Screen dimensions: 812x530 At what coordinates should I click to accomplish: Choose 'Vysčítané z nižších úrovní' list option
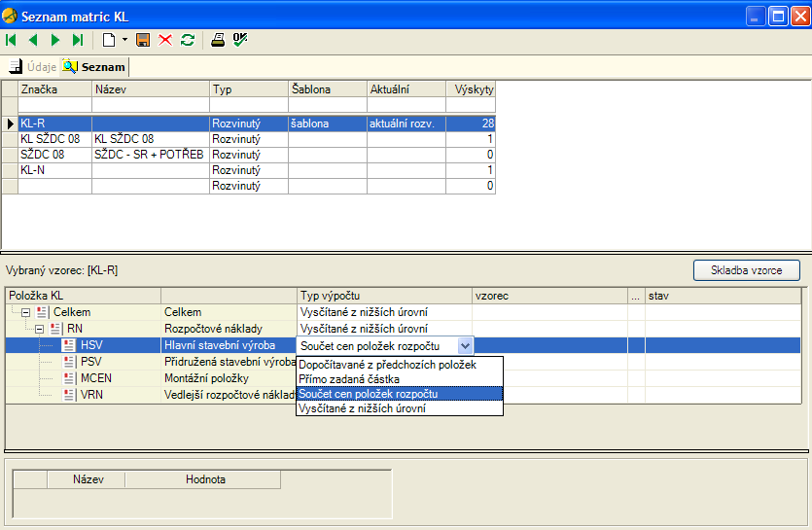click(400, 408)
